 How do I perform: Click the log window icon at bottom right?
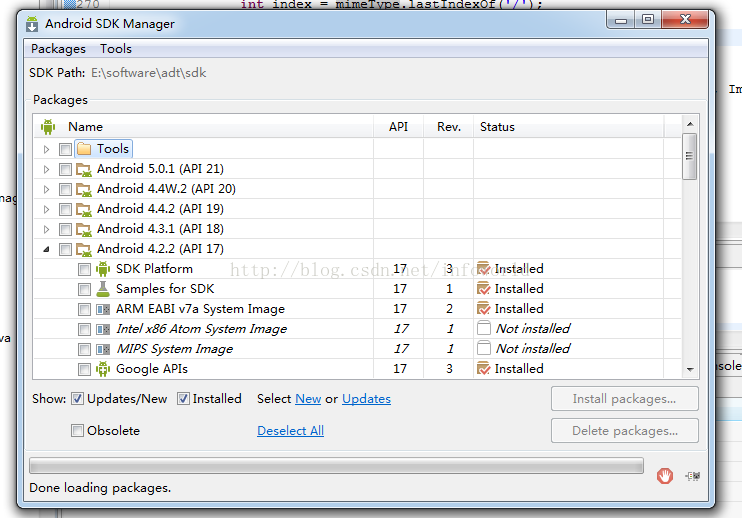[692, 476]
